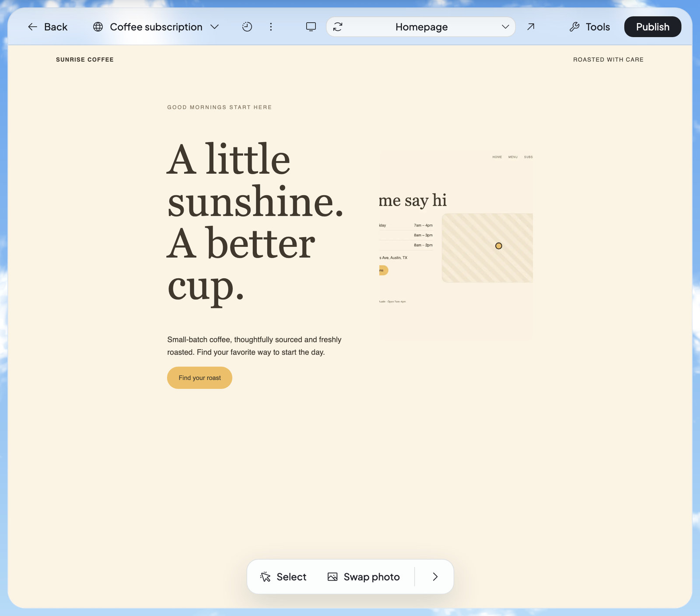Click the ROASTED WITH CARE header text
Viewport: 700px width, 616px height.
tap(608, 59)
